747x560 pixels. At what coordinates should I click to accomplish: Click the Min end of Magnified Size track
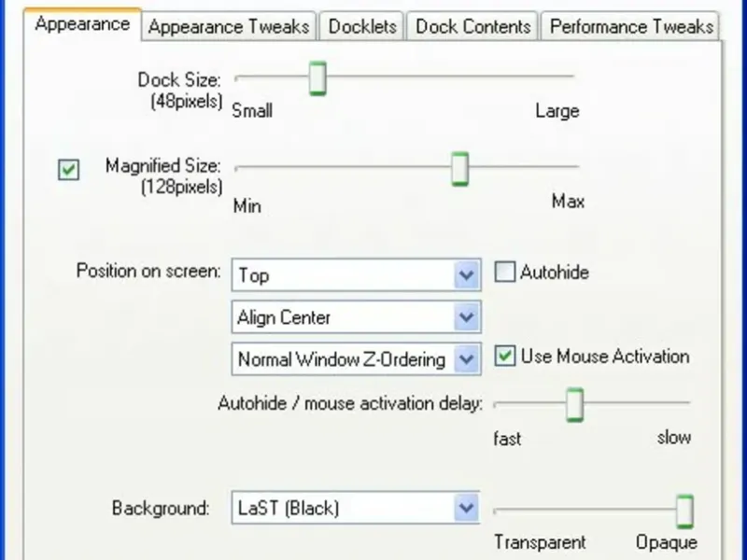[240, 168]
